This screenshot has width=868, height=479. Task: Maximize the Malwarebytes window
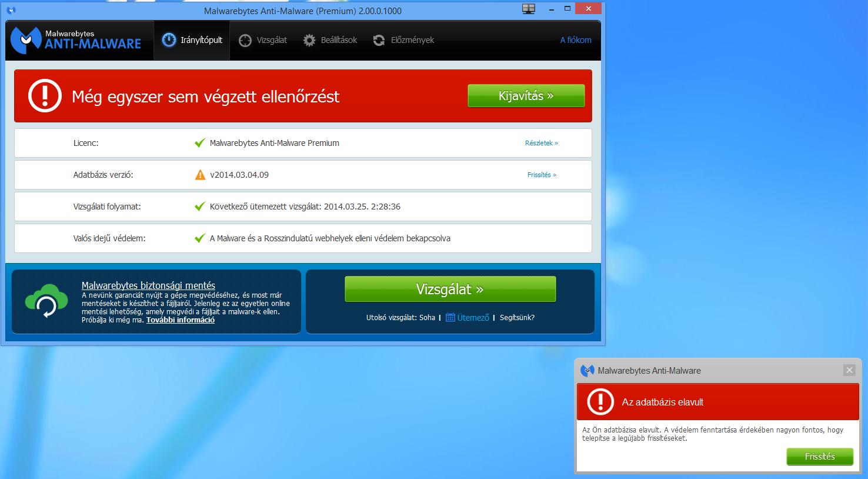567,9
